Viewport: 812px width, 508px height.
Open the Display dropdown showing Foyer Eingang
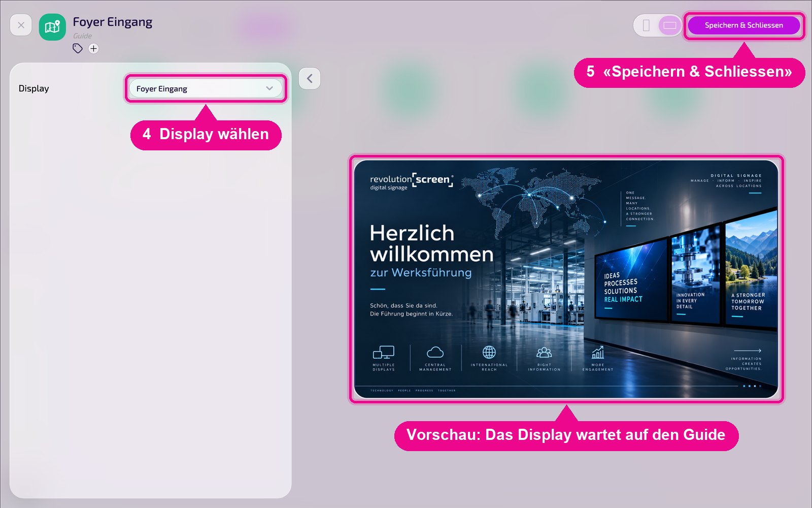click(206, 88)
